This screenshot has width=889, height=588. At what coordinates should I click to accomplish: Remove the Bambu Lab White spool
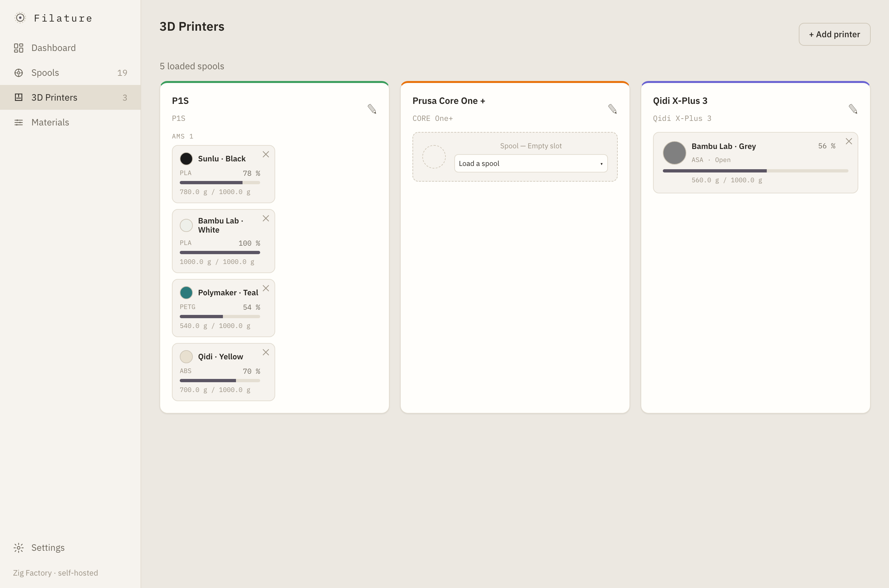pyautogui.click(x=266, y=219)
